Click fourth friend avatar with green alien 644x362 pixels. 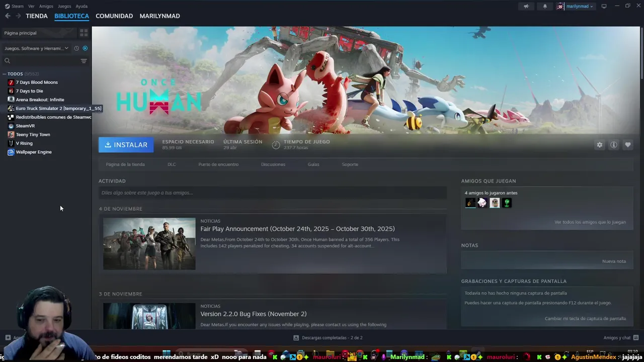click(x=507, y=203)
